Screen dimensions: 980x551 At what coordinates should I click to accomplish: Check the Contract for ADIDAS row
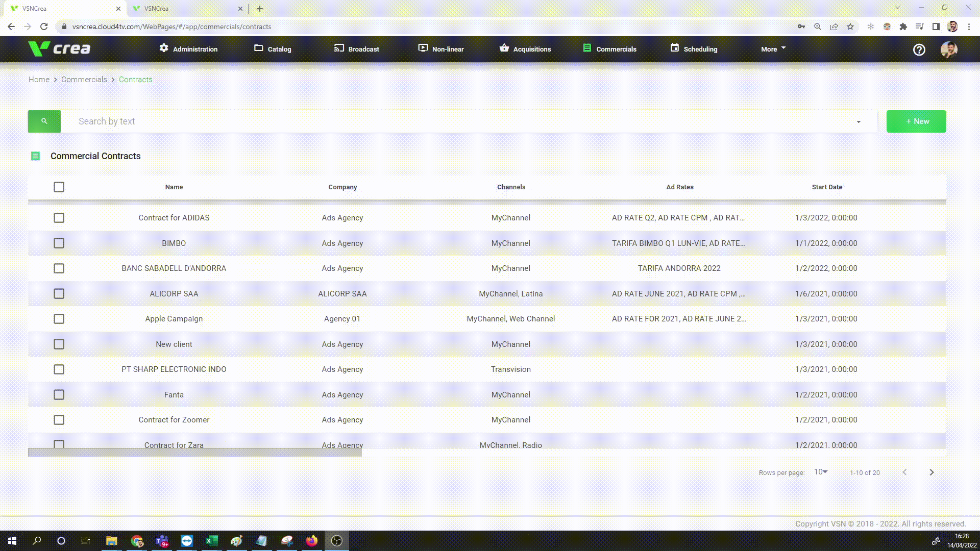coord(59,218)
